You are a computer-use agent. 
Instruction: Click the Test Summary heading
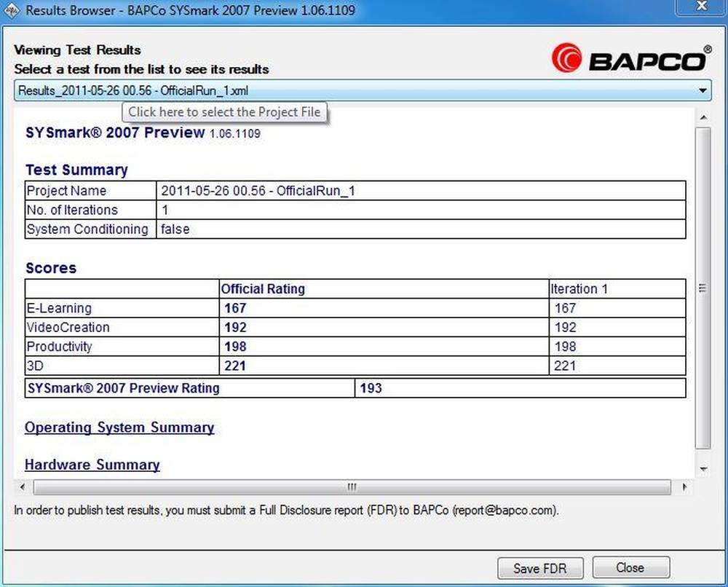coord(76,170)
